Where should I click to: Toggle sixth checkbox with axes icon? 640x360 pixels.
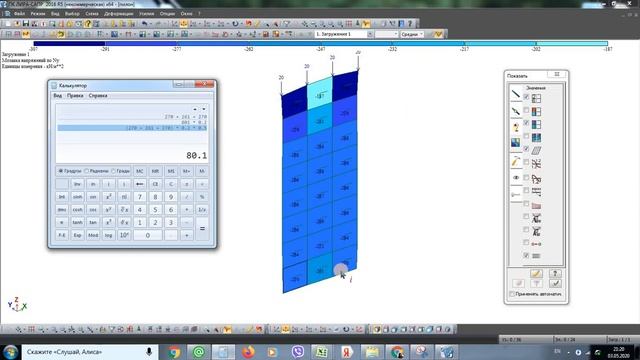coord(526,162)
